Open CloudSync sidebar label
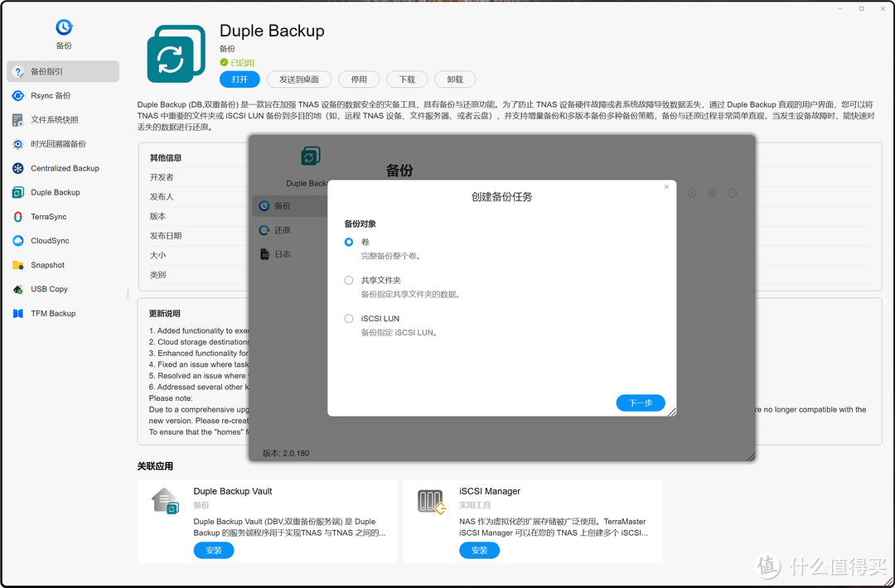This screenshot has height=588, width=895. pos(50,241)
